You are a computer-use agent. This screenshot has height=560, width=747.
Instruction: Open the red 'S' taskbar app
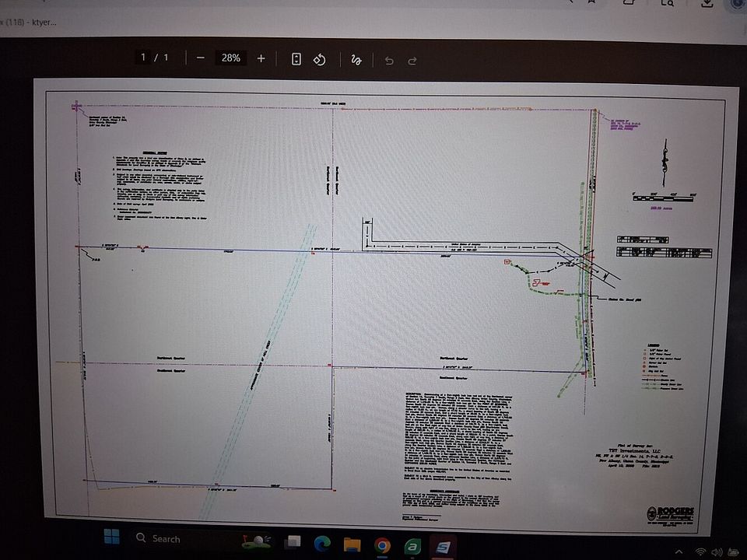pos(443,548)
